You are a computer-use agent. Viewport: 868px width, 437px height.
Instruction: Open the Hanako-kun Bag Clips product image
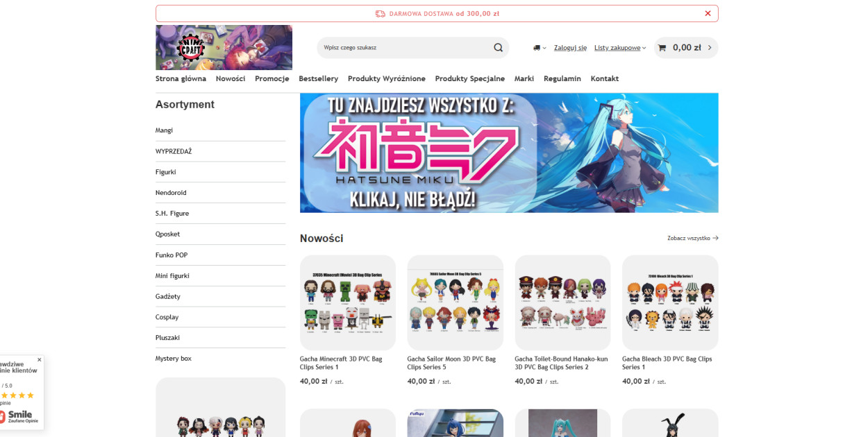click(x=562, y=302)
